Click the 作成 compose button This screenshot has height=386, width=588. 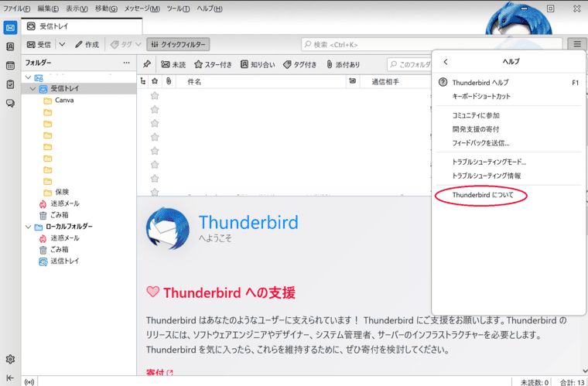point(87,44)
